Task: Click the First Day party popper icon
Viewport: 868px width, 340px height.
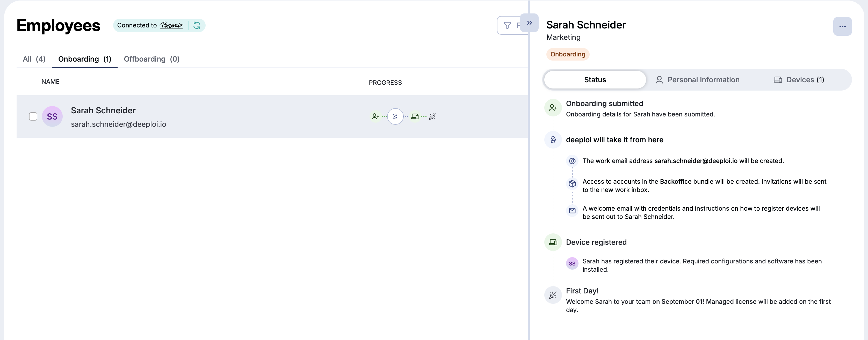Action: pyautogui.click(x=553, y=295)
